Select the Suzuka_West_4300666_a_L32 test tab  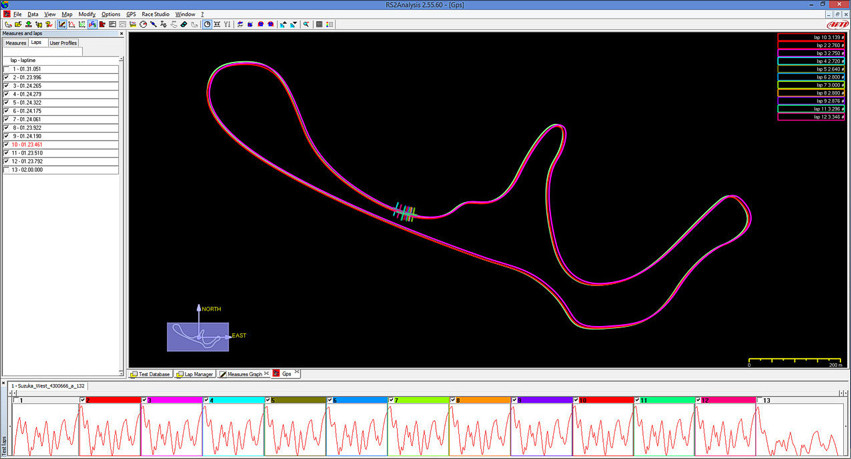click(x=48, y=386)
